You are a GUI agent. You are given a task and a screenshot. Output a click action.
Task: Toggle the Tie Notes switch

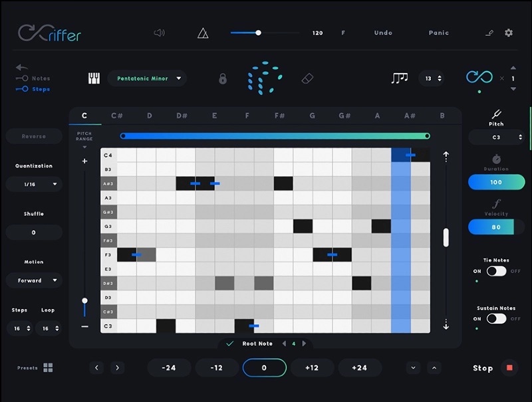click(x=496, y=271)
